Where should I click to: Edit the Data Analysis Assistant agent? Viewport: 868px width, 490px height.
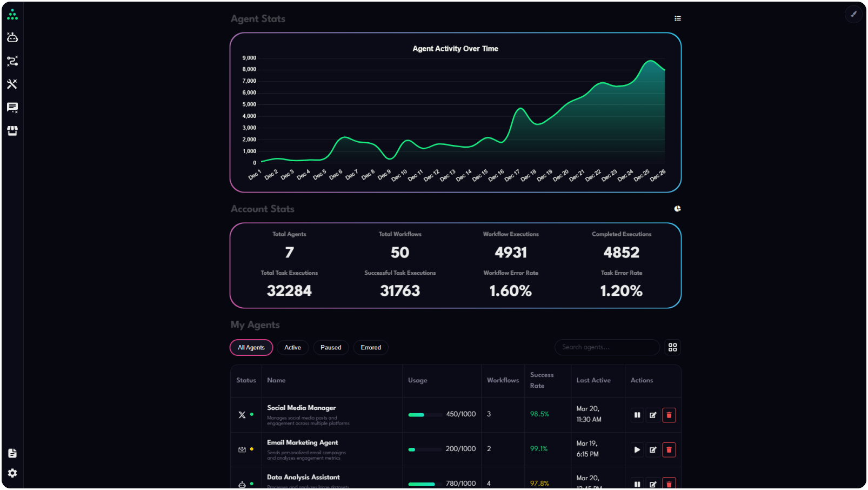pyautogui.click(x=653, y=484)
